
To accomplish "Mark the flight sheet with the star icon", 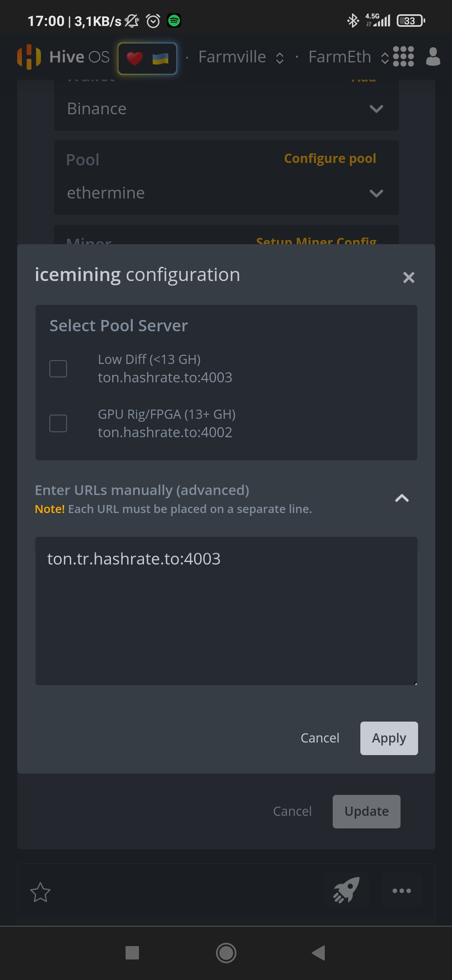I will tap(41, 892).
